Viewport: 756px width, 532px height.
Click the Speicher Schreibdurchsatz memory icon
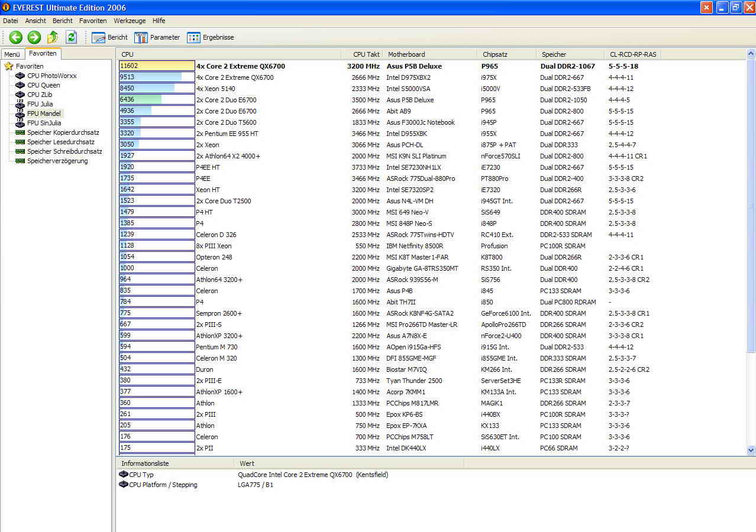pyautogui.click(x=20, y=151)
